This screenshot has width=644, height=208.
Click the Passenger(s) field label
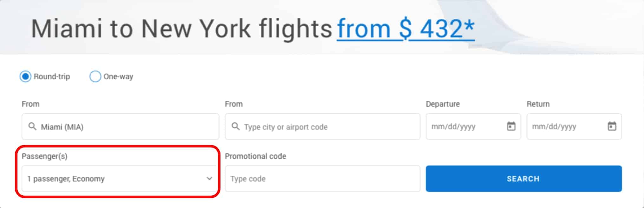[x=44, y=156]
